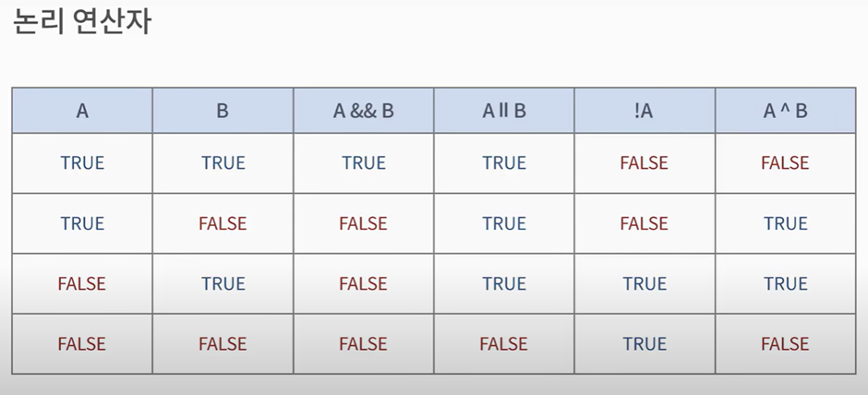
Task: Select the A column header cell
Action: [82, 111]
